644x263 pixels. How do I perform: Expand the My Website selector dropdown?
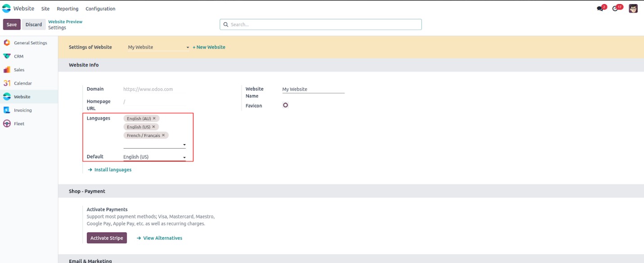coord(188,47)
